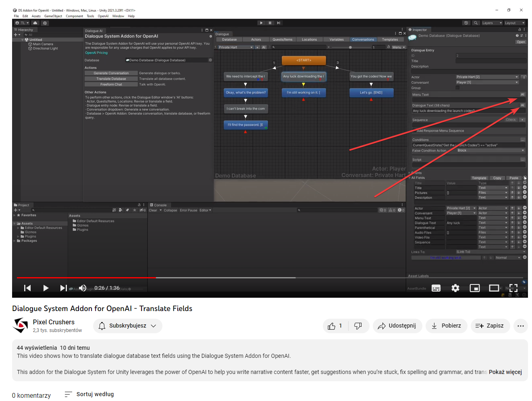532x401 pixels.
Task: Add conversation with Dialogue toolbar plus button
Action: pyautogui.click(x=257, y=47)
